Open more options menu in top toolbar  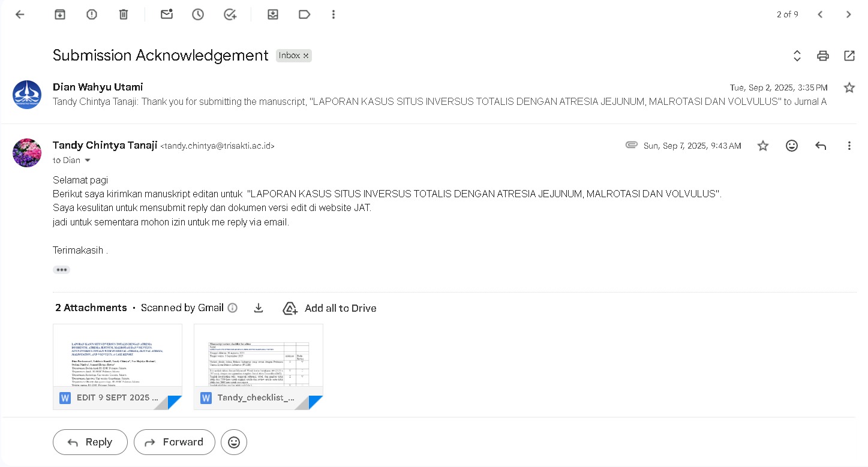pos(334,14)
